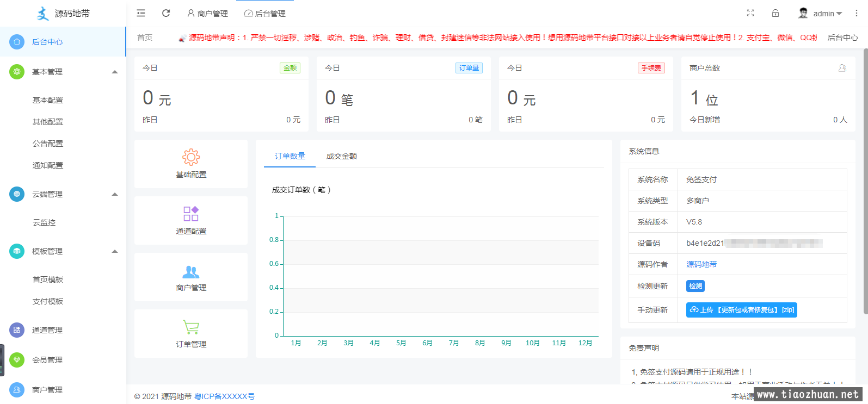The image size is (868, 404).
Task: Open 基础配置 gear shortcut card
Action: click(x=191, y=164)
